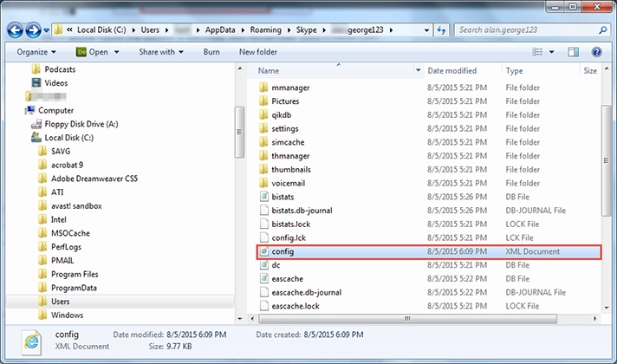The height and width of the screenshot is (364, 617).
Task: Click the file list horizontal scrollbar
Action: (x=407, y=318)
